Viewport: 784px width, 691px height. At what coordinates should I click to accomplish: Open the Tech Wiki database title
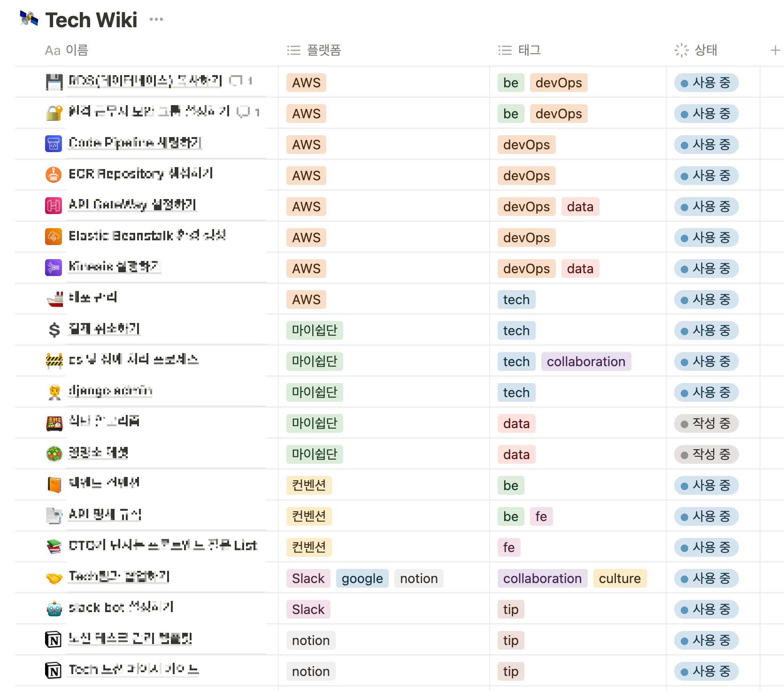tap(91, 20)
